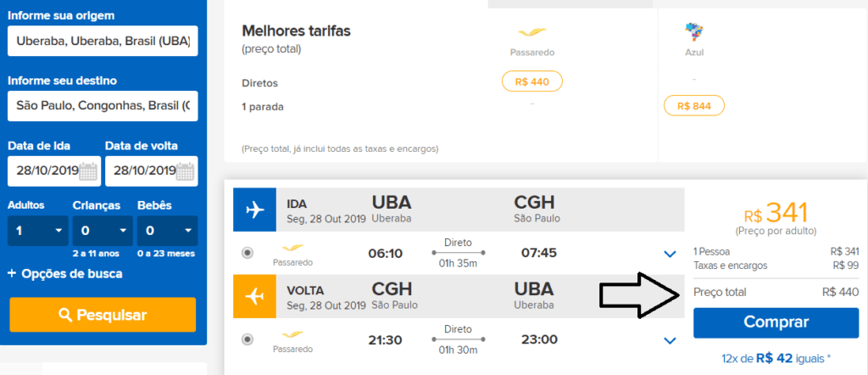Expand details of the 21:30 return flight
Image resolution: width=868 pixels, height=375 pixels.
(x=670, y=340)
